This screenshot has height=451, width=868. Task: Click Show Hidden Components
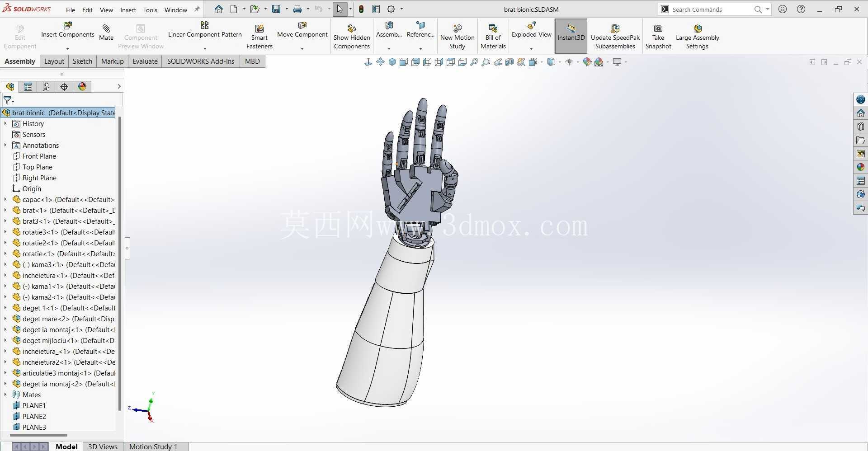click(x=352, y=37)
